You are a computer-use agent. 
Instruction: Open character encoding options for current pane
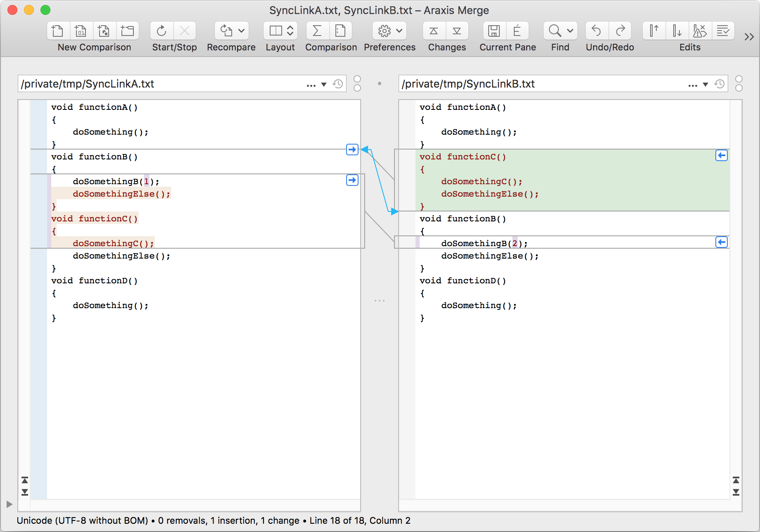(x=518, y=31)
